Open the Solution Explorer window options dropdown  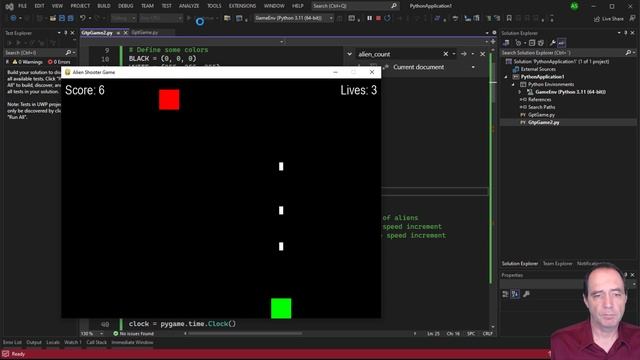click(x=619, y=33)
